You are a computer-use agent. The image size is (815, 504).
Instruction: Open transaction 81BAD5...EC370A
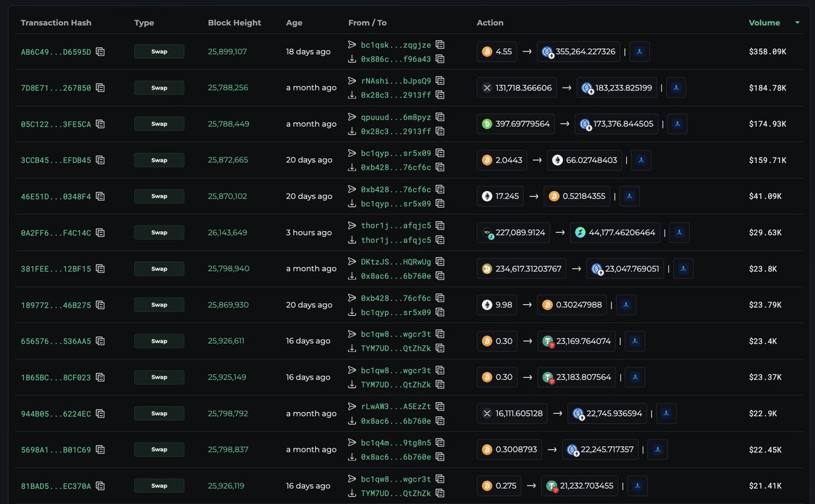(x=56, y=486)
